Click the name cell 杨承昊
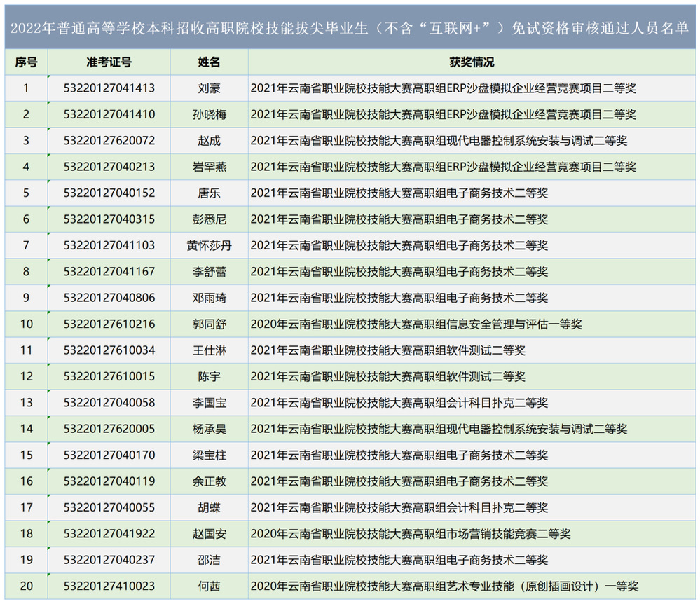Screen dimensions: 700x604 209,429
